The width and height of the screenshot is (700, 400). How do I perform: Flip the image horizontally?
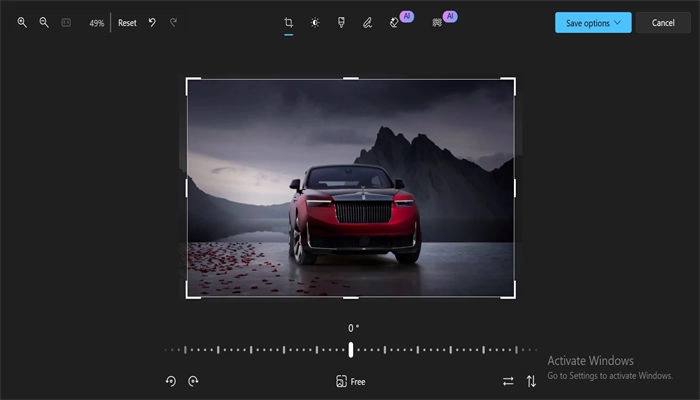(508, 381)
